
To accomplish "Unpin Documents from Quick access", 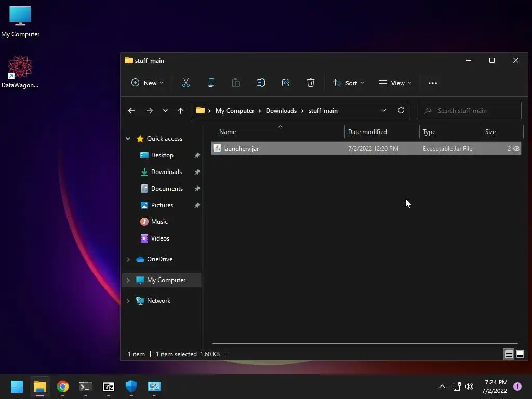I will click(x=197, y=189).
